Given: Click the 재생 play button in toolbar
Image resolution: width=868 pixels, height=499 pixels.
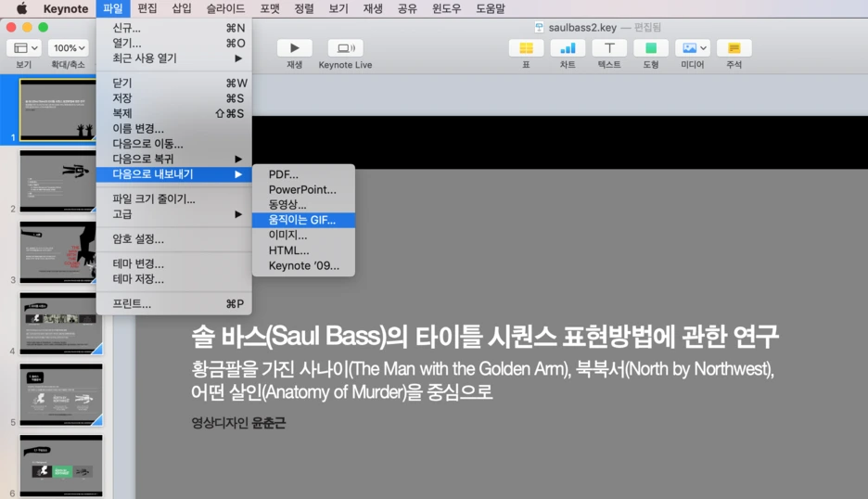Looking at the screenshot, I should coord(295,48).
